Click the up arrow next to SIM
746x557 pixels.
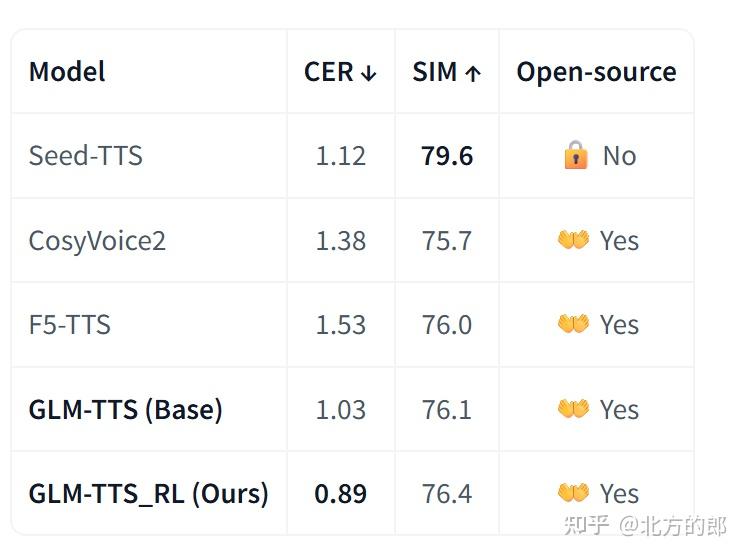473,73
